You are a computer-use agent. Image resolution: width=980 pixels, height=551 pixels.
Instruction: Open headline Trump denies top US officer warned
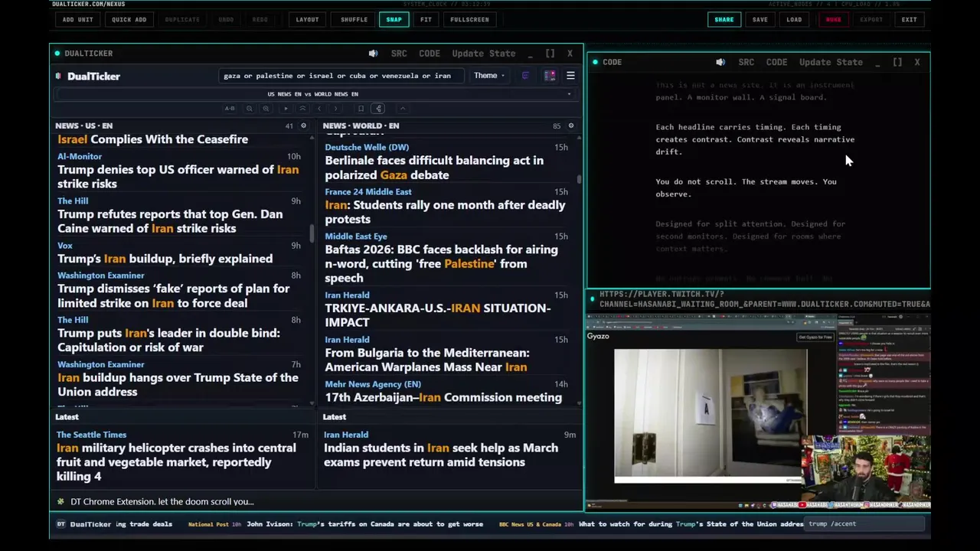click(178, 177)
